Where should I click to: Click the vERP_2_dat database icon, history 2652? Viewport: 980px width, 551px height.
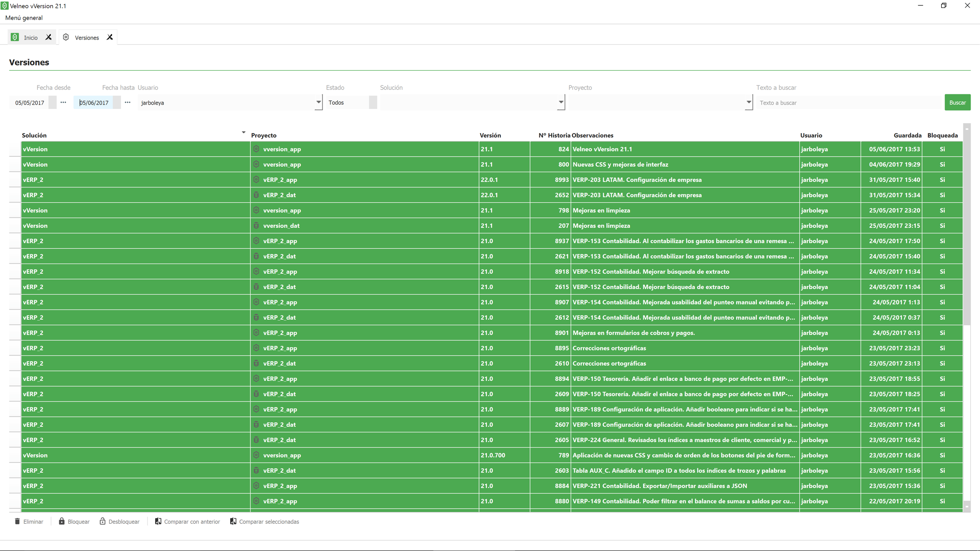256,195
